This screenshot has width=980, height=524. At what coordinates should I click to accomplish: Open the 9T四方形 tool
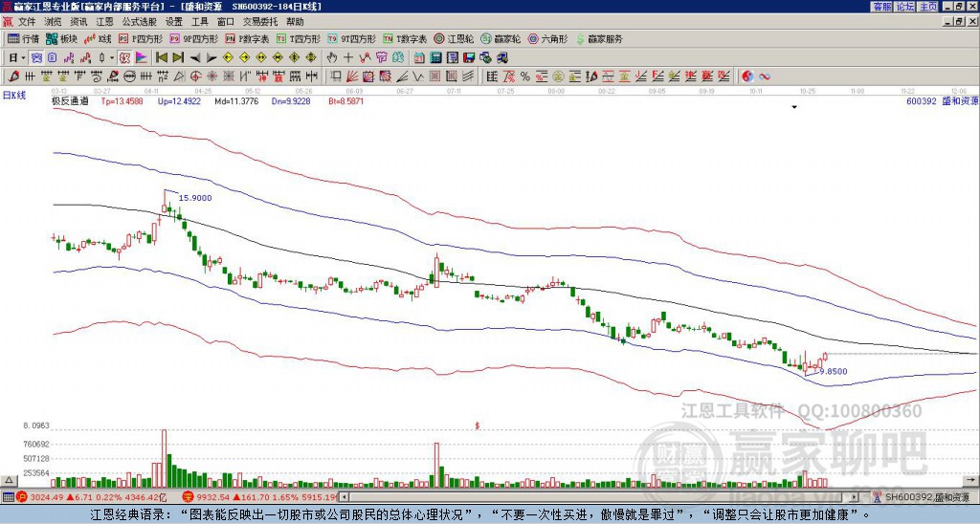pos(351,38)
